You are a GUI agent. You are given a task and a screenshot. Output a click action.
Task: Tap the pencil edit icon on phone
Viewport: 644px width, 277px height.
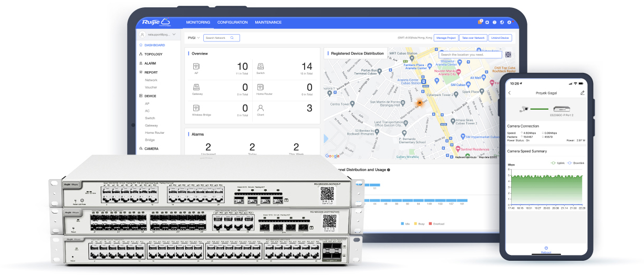click(582, 93)
